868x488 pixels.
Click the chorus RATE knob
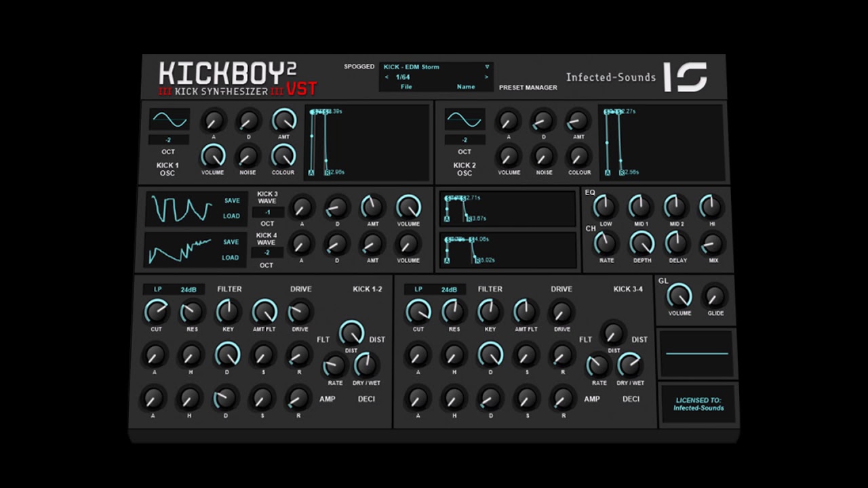pos(606,243)
